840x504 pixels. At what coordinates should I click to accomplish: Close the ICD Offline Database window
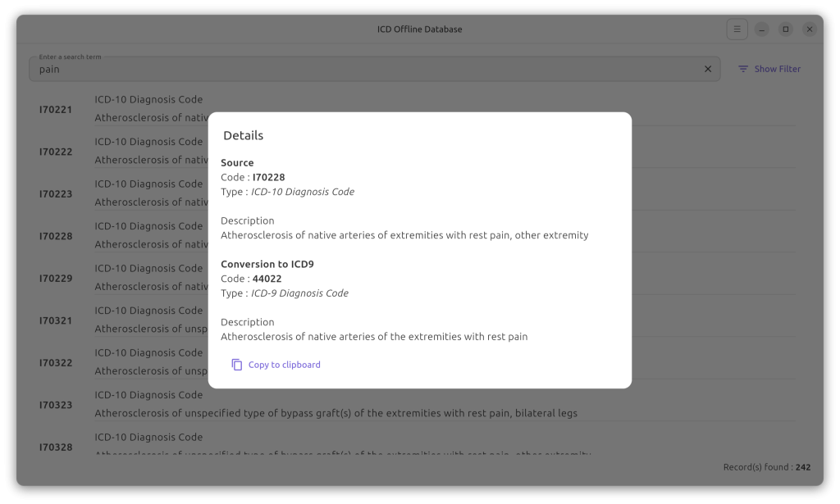(x=809, y=30)
